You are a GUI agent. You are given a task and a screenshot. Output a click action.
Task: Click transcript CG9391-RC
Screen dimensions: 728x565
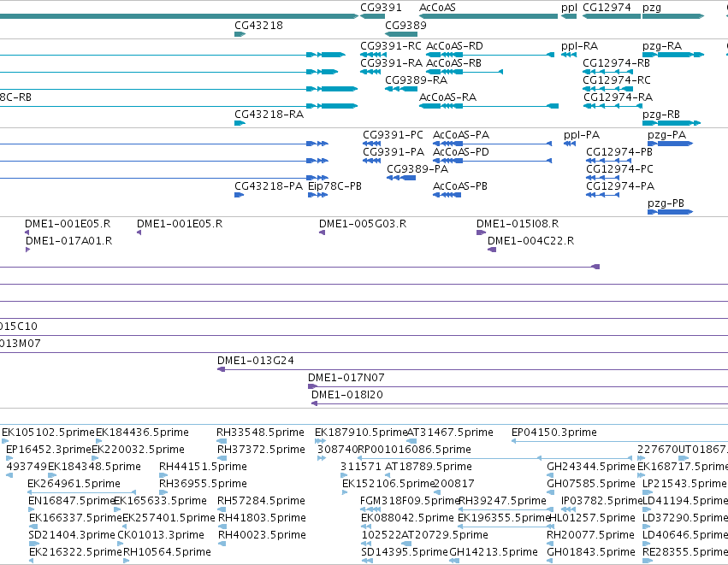tap(373, 55)
